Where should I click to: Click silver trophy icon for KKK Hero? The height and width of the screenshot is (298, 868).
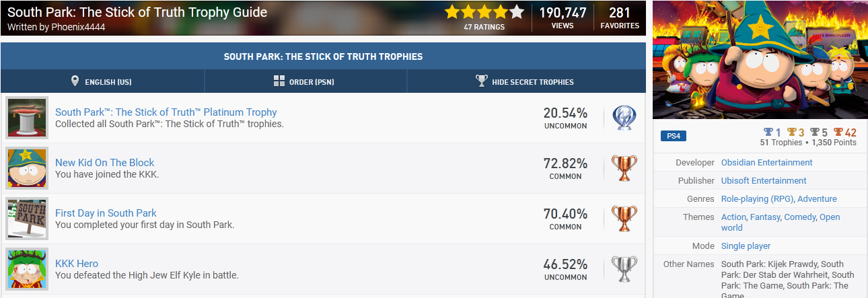tap(624, 269)
